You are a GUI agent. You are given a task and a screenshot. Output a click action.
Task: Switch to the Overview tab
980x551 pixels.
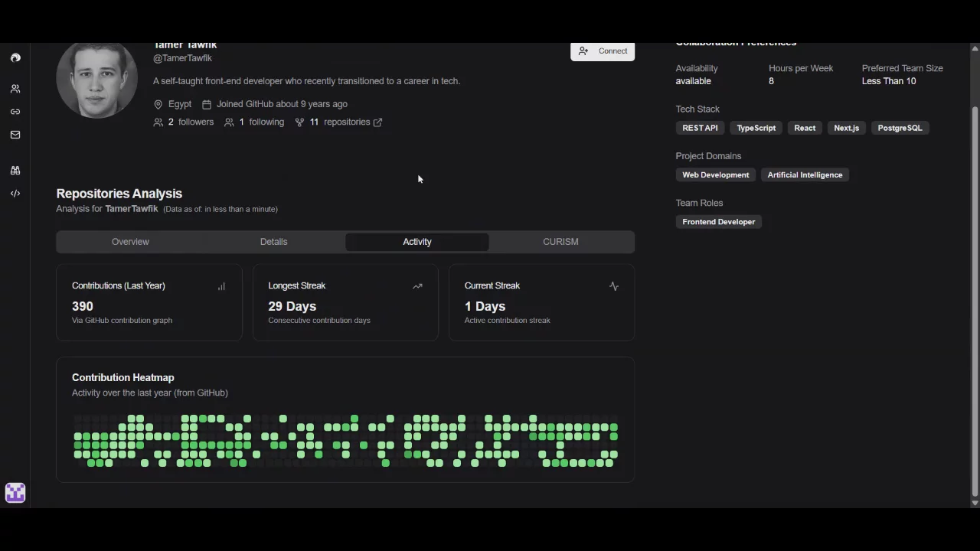[x=130, y=242]
